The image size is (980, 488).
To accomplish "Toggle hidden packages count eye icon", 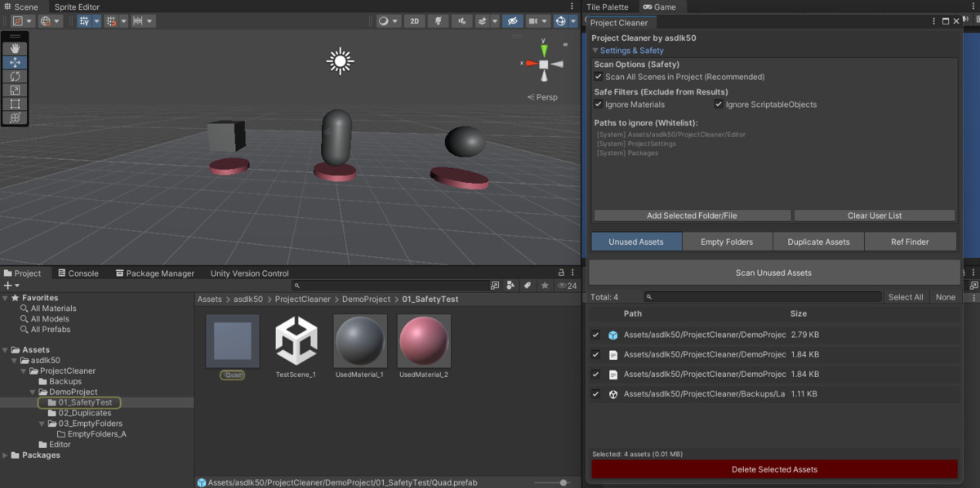I will pyautogui.click(x=566, y=286).
